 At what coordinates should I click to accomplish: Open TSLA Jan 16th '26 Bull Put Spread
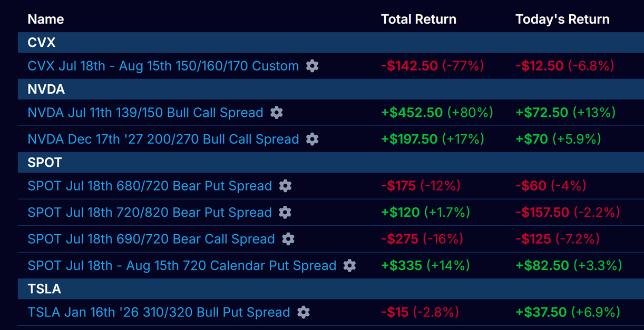click(x=159, y=313)
